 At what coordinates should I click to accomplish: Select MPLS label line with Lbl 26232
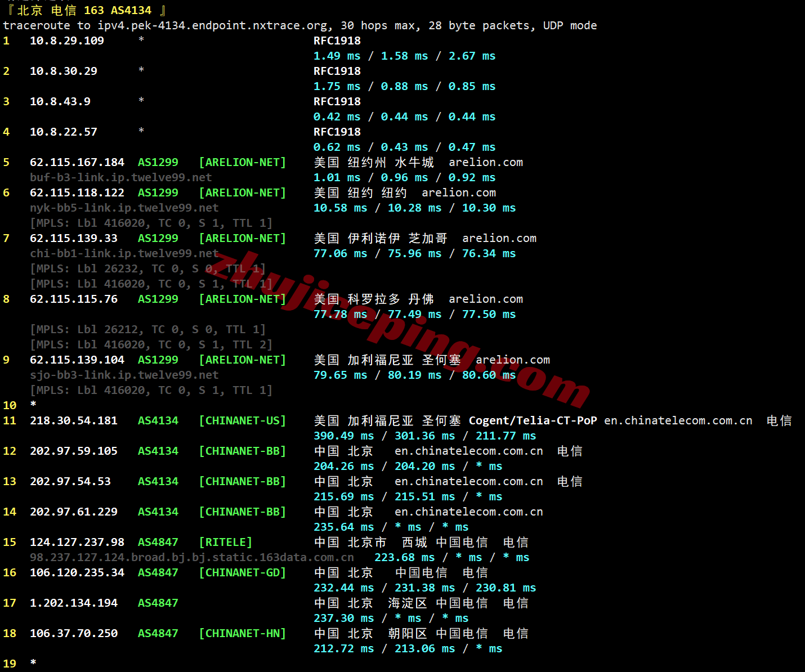(x=147, y=268)
